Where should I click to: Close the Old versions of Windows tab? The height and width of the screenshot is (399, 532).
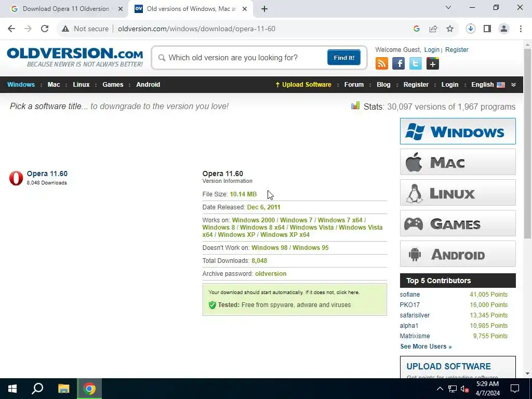pos(245,9)
